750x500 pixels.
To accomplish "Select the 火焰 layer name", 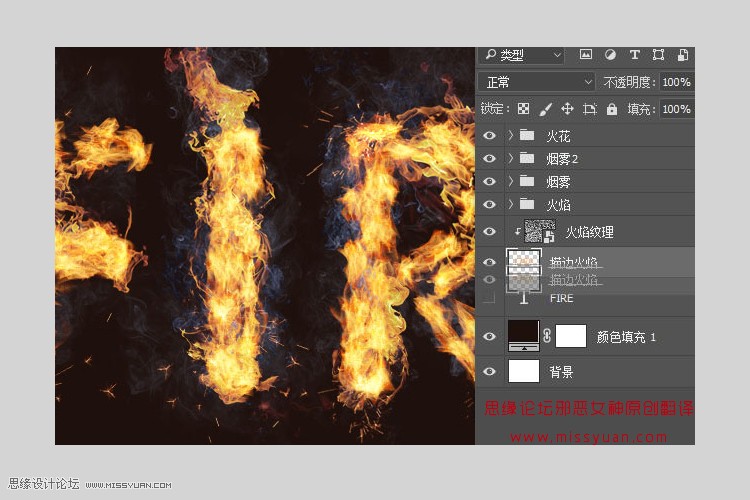I will coord(558,205).
